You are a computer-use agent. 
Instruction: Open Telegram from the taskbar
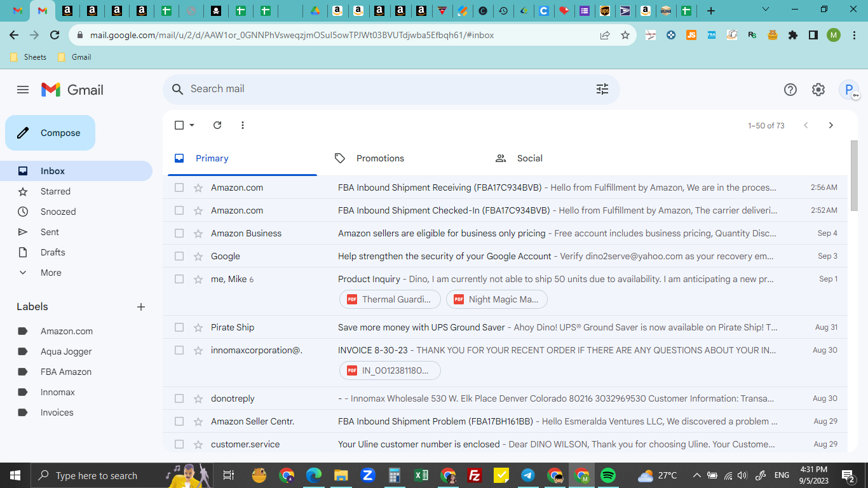527,475
